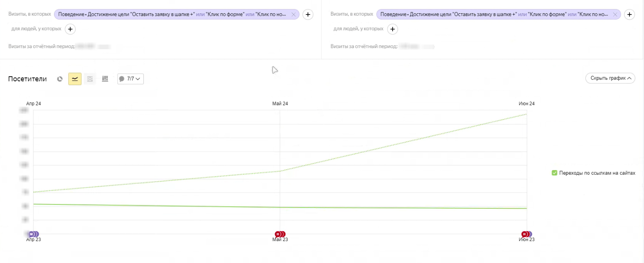The image size is (644, 263).
Task: Click the red annotation marker at Май 23
Action: click(x=278, y=234)
